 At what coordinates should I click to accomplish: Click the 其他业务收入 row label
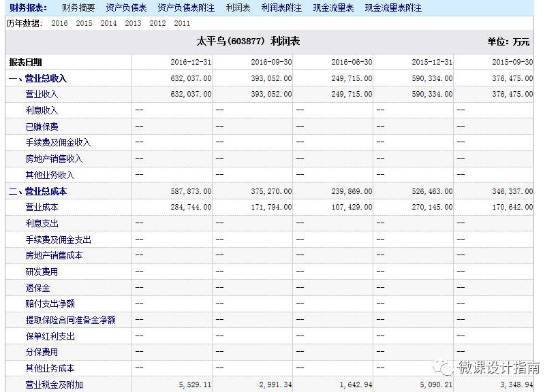[50, 175]
